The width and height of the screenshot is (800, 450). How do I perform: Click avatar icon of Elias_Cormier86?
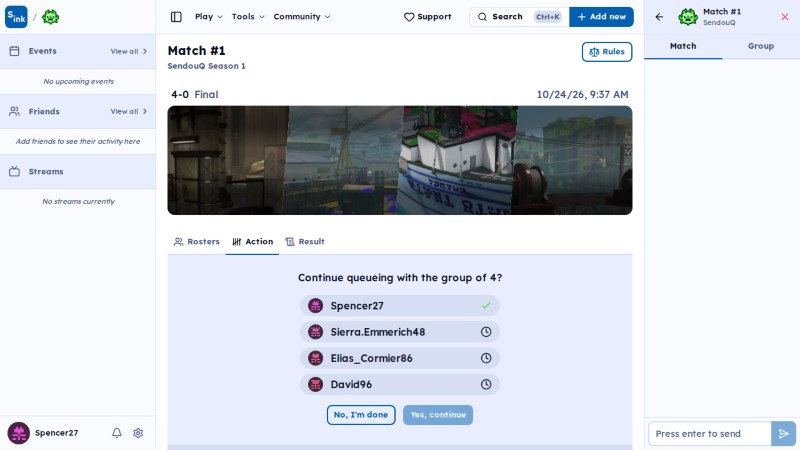(x=315, y=358)
